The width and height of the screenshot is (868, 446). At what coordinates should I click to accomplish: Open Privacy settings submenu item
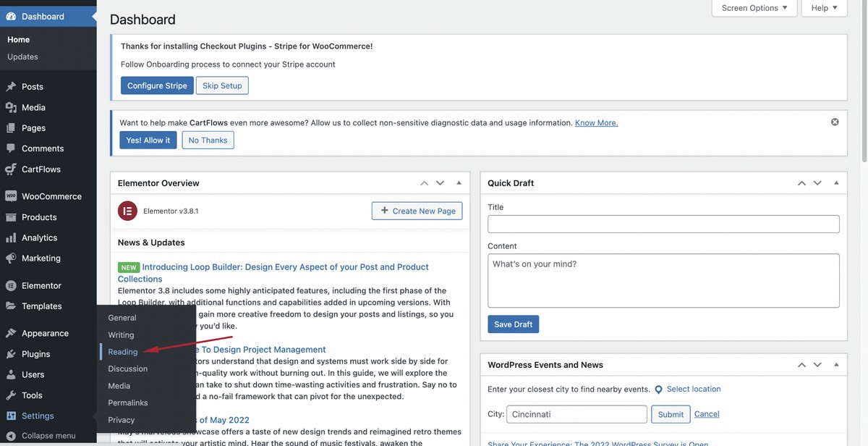point(122,420)
